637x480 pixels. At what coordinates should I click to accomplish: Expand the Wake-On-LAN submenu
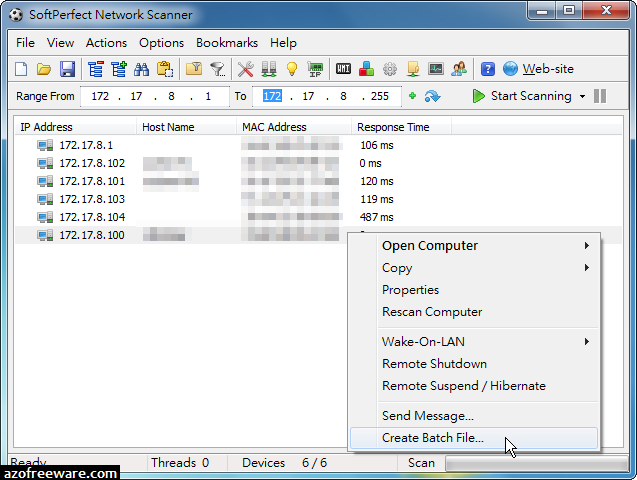(x=587, y=342)
